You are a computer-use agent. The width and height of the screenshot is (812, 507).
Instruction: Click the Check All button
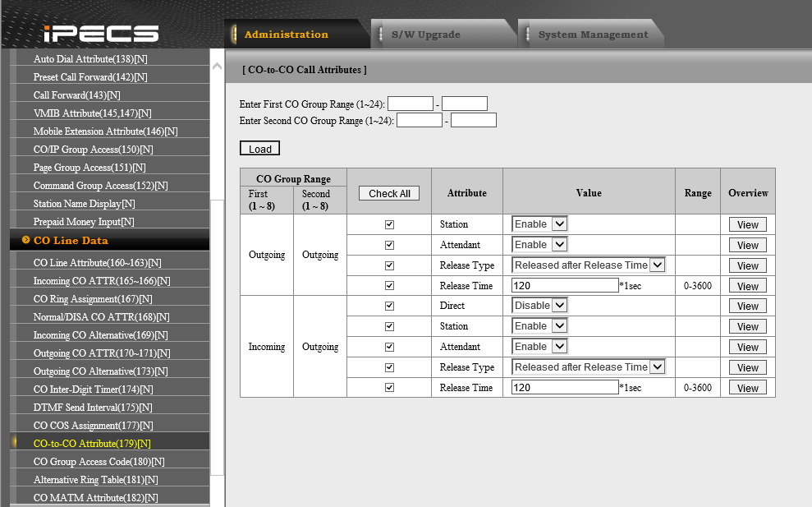389,193
